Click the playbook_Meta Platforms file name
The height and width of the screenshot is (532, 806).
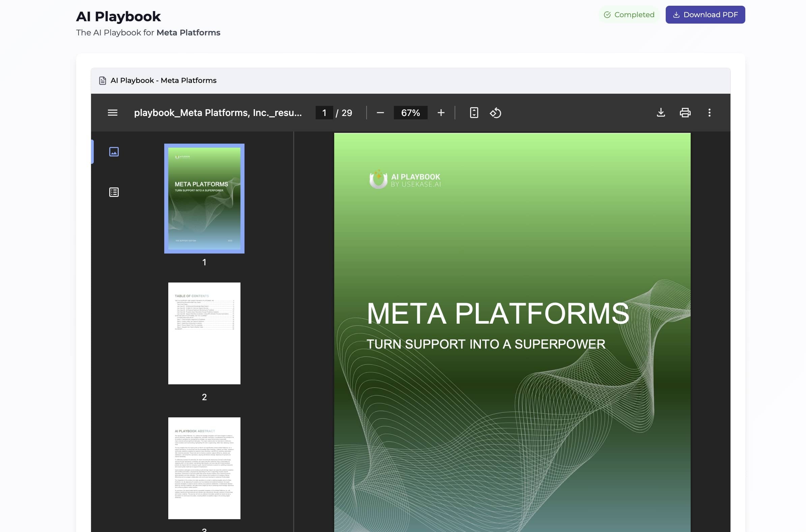218,113
